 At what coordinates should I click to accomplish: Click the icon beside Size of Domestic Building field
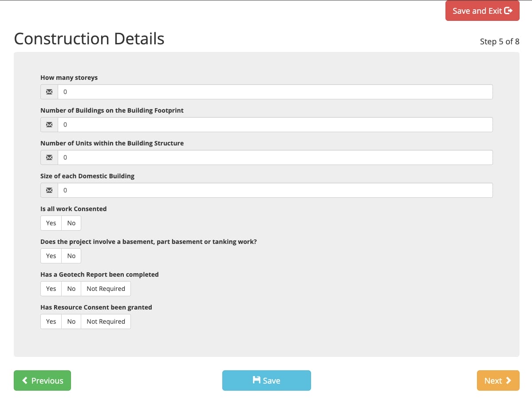coord(49,190)
